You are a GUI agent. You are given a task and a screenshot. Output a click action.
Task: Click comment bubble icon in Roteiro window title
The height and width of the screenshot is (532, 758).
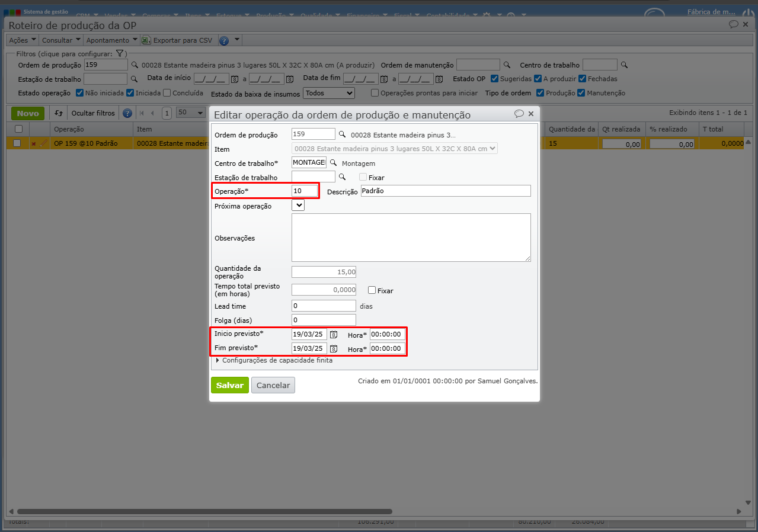734,24
